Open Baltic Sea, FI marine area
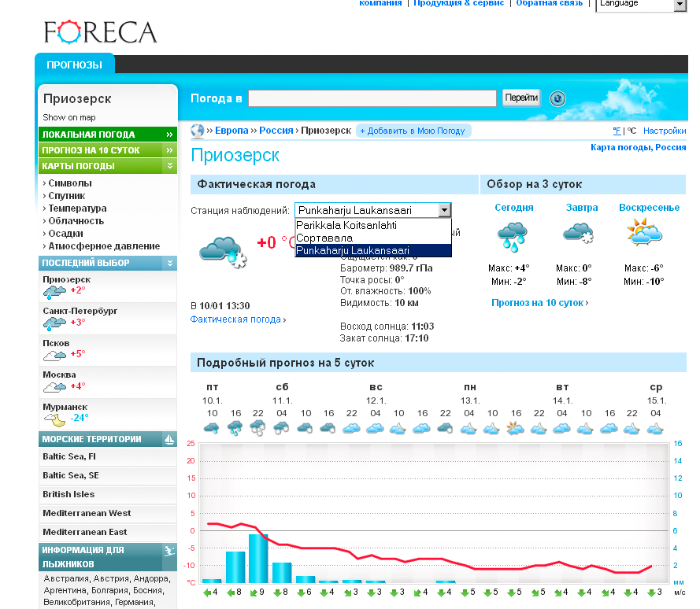Viewport: 700px width, 609px height. [108, 457]
